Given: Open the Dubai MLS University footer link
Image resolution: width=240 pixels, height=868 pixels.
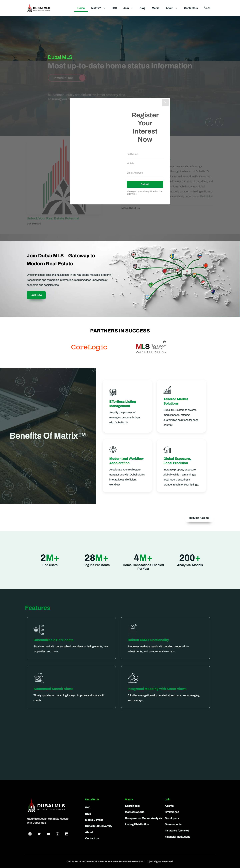Looking at the screenshot, I should click(x=99, y=826).
